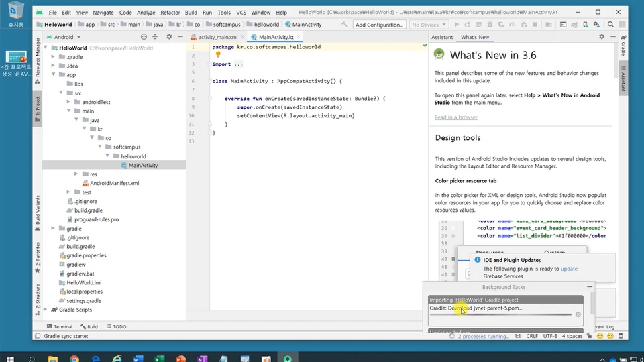The height and width of the screenshot is (362, 644).
Task: Switch to the Assistant tab
Action: (x=442, y=36)
